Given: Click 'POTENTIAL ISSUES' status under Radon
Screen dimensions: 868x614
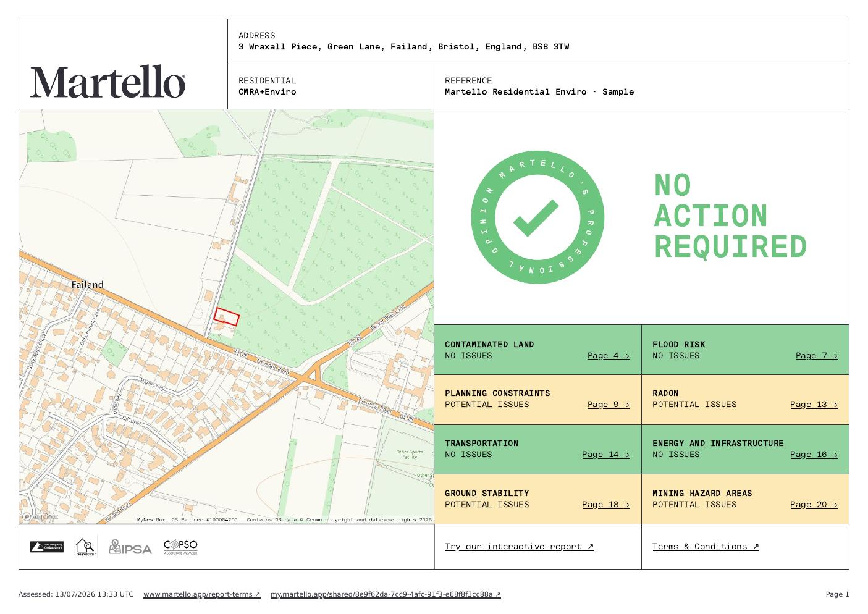Looking at the screenshot, I should 694,404.
